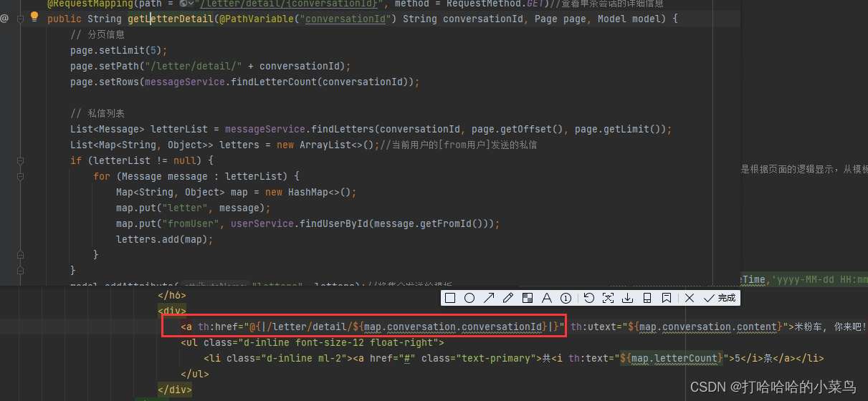Select the rectangle tool in the screenshot toolbar

(x=450, y=298)
